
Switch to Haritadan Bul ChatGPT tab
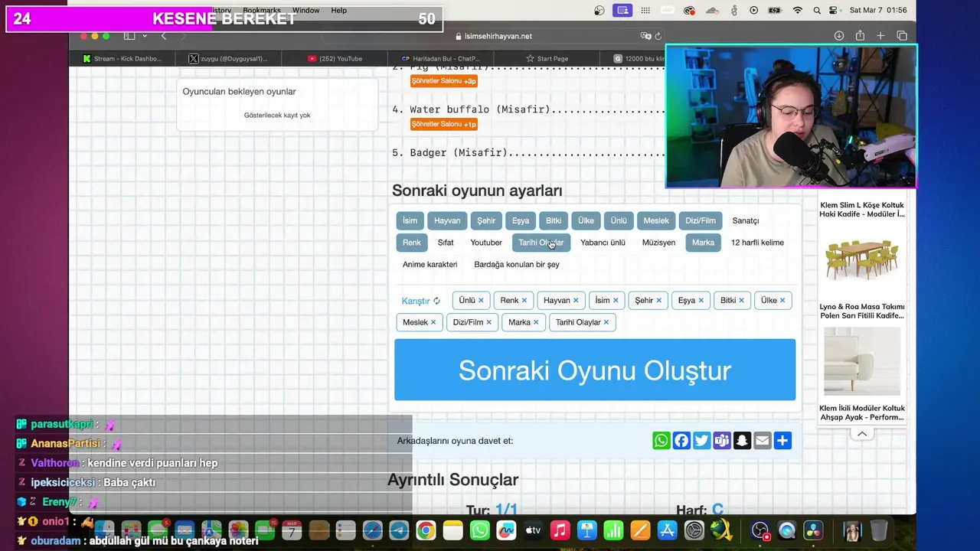441,58
